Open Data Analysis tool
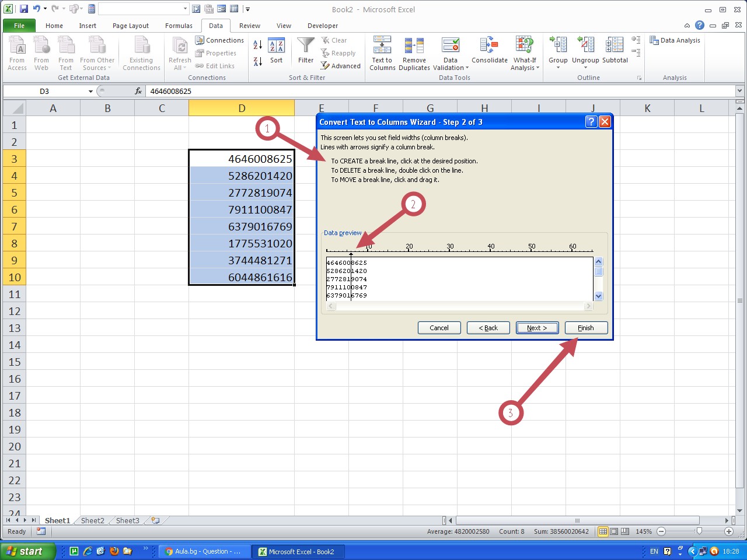Screen dimensions: 747x560 coord(675,40)
